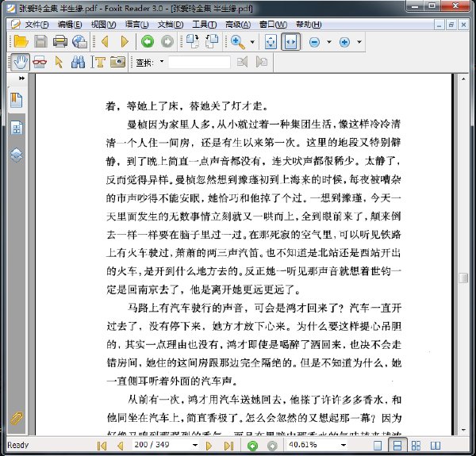Click the globe email icon in the toolbar

tap(80, 41)
